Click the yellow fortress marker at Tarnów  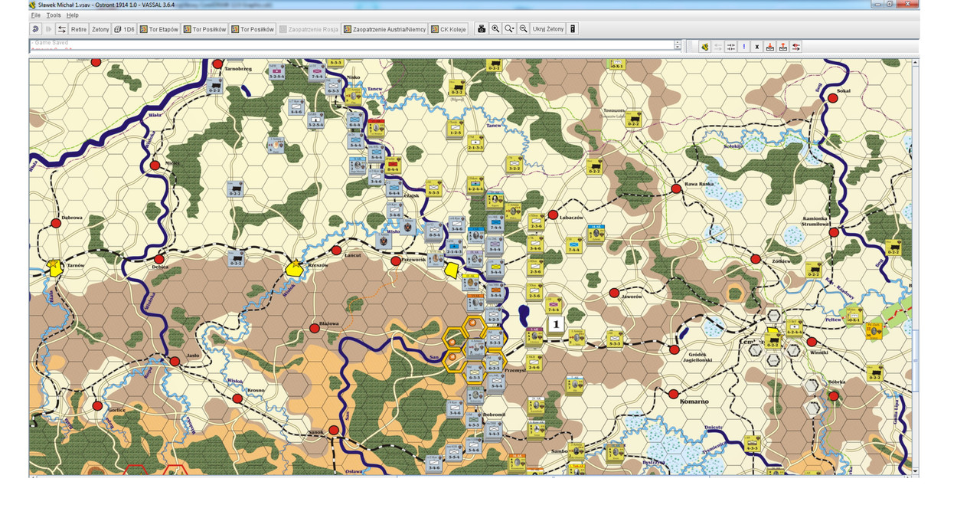(x=55, y=267)
